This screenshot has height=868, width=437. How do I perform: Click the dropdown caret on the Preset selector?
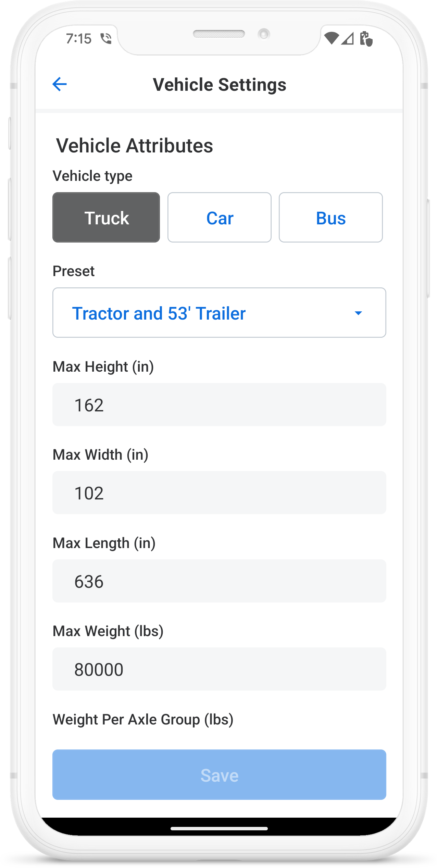tap(358, 313)
